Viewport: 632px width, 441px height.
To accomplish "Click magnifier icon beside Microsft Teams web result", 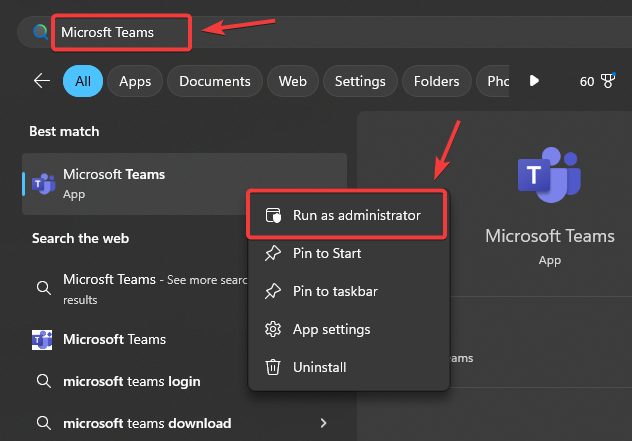I will [44, 288].
